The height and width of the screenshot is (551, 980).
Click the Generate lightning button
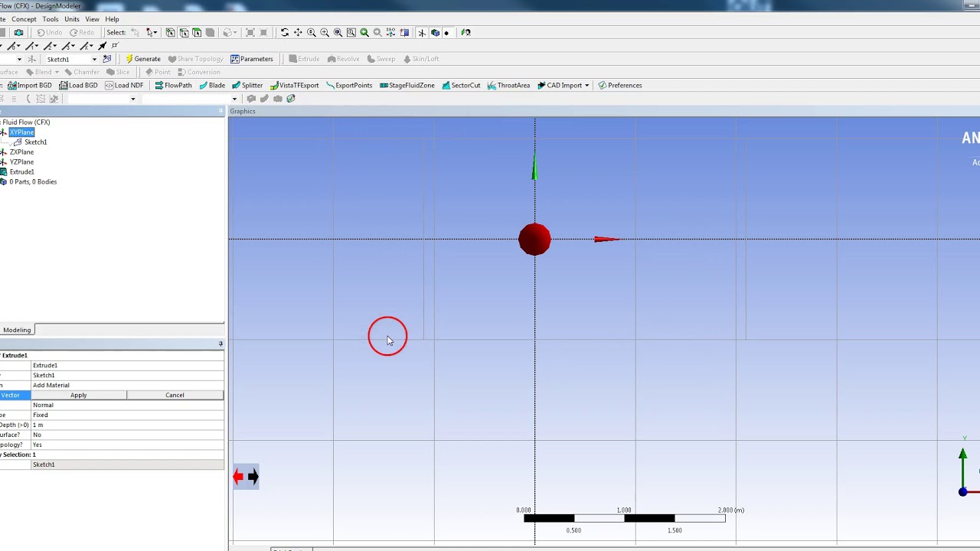pyautogui.click(x=143, y=59)
